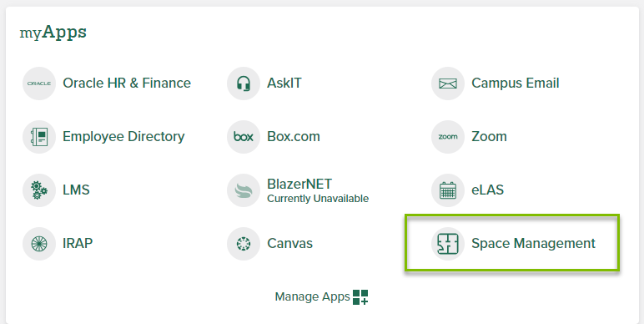Image resolution: width=644 pixels, height=324 pixels.
Task: Click the LMS gears icon
Action: [x=39, y=190]
